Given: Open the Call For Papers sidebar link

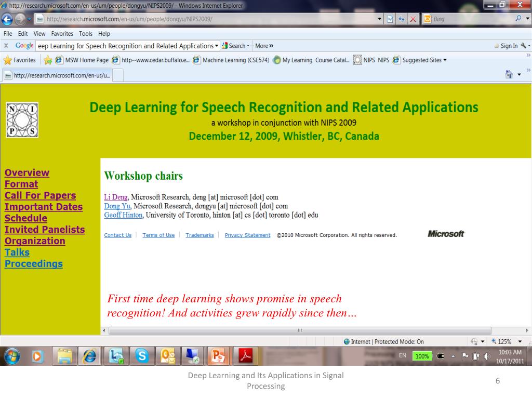Looking at the screenshot, I should click(41, 195).
